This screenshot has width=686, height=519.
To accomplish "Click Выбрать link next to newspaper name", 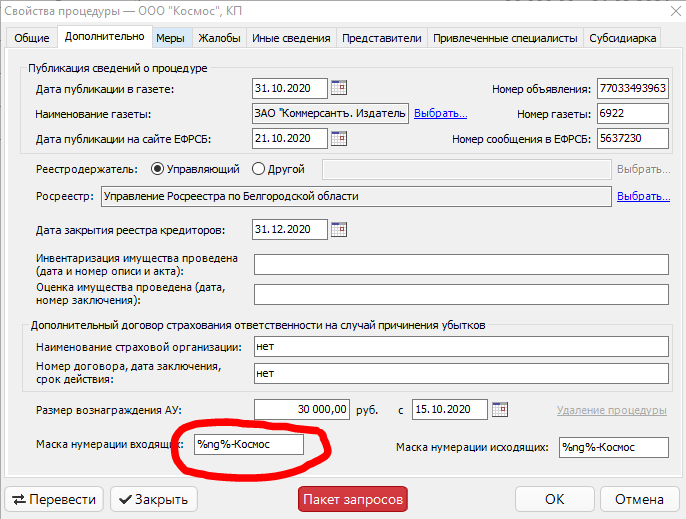I will [x=440, y=113].
